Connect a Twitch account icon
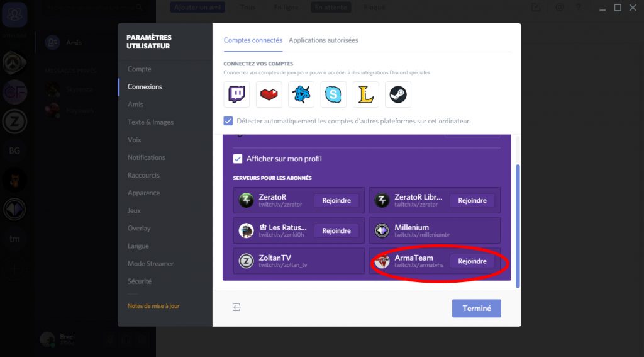Image resolution: width=644 pixels, height=357 pixels. (236, 94)
